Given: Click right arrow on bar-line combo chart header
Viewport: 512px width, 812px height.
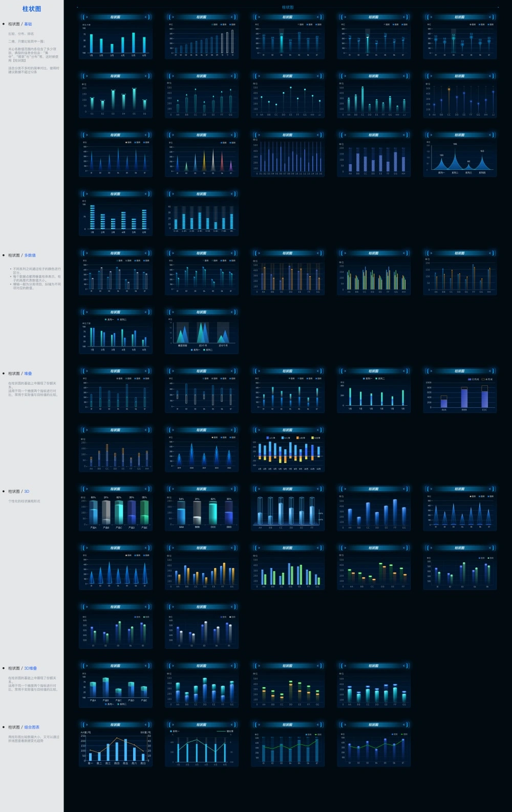Looking at the screenshot, I should [231, 725].
